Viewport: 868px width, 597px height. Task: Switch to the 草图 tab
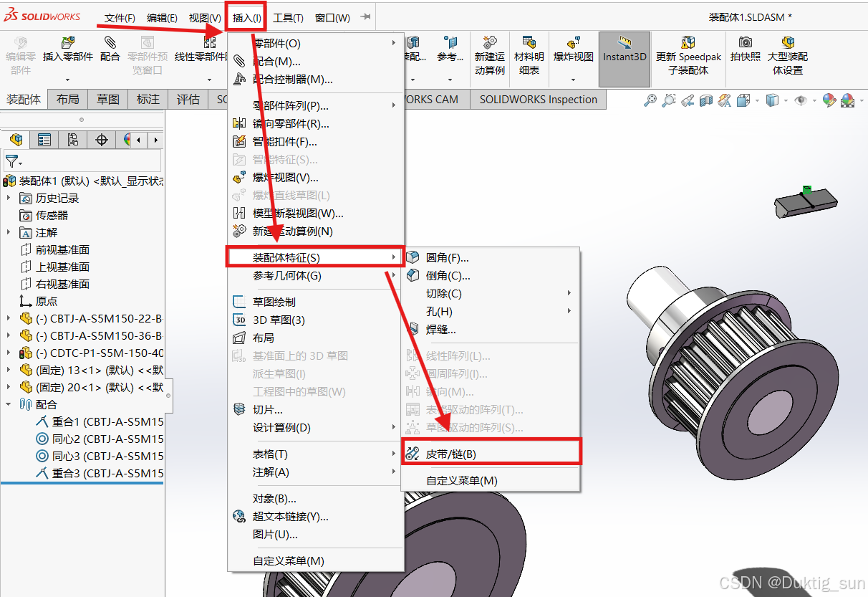(108, 100)
